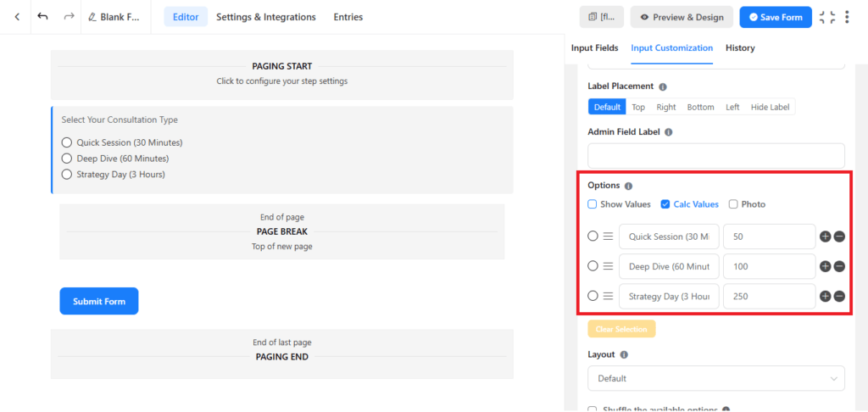This screenshot has height=412, width=868.
Task: Select default radio for Quick Session option
Action: tap(593, 237)
